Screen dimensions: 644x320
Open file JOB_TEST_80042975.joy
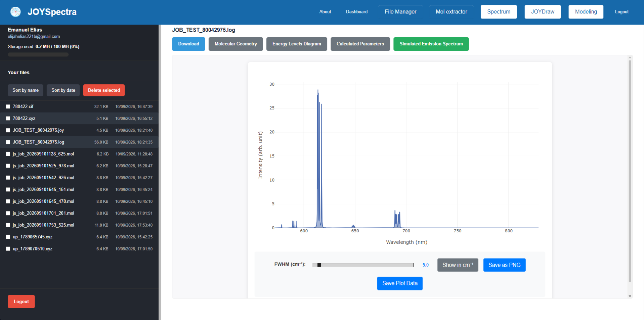click(38, 130)
